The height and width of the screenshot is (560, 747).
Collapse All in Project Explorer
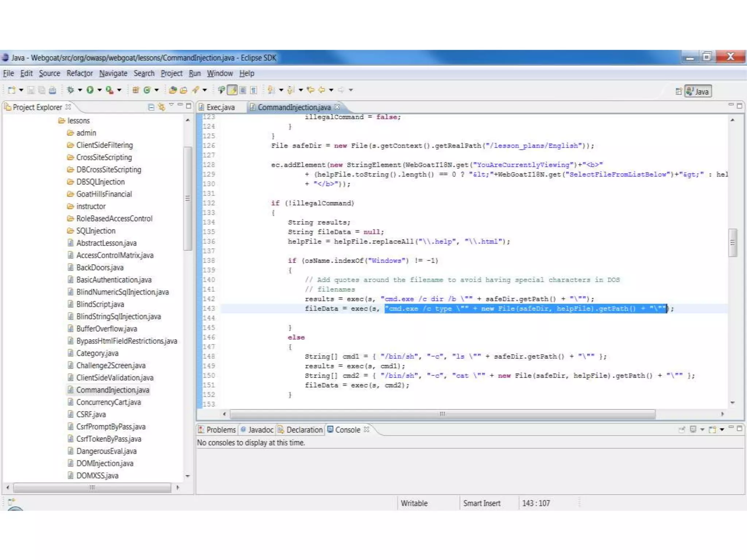click(x=151, y=107)
